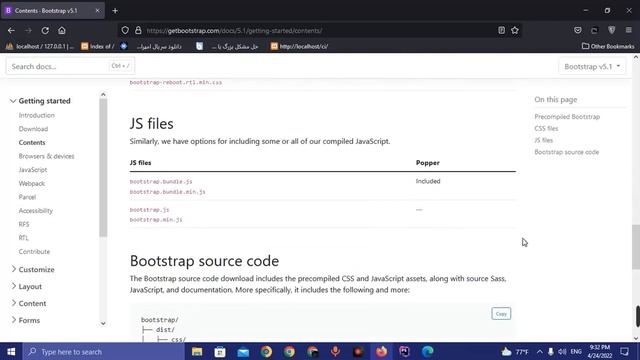This screenshot has width=640, height=360.
Task: Open the Other Bookmarks folder
Action: point(608,47)
